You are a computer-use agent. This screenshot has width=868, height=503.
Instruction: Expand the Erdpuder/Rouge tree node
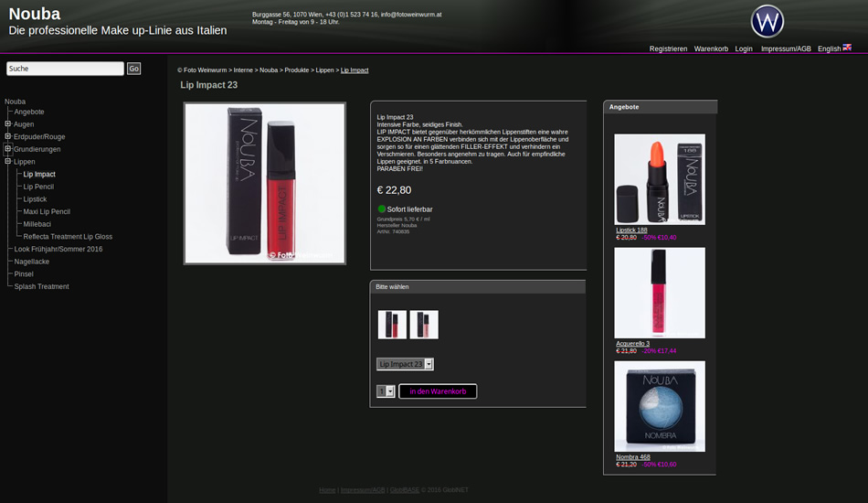coord(7,136)
